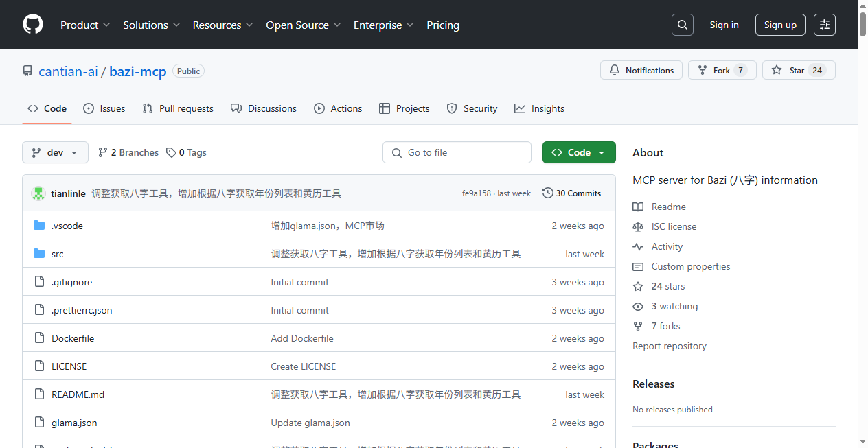Open the Activity link in About

658,246
